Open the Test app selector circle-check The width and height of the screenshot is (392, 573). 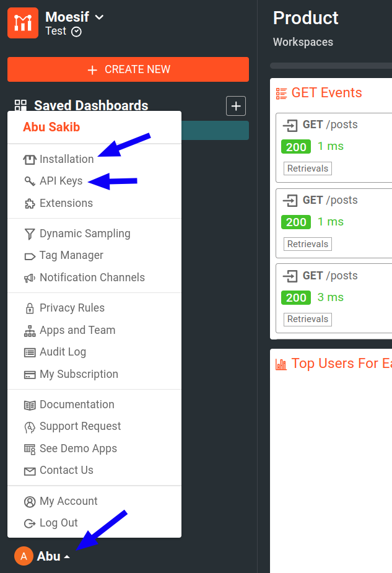coord(76,32)
